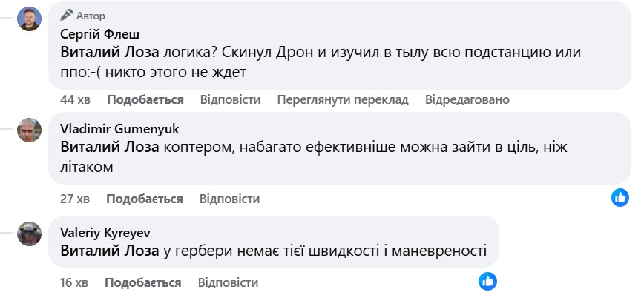
Task: Like Valeriy Kyreyev's comment via Подобається
Action: pyautogui.click(x=143, y=282)
